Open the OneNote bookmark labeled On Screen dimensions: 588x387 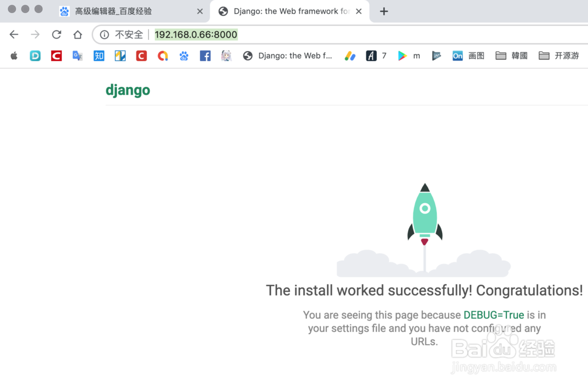(457, 55)
